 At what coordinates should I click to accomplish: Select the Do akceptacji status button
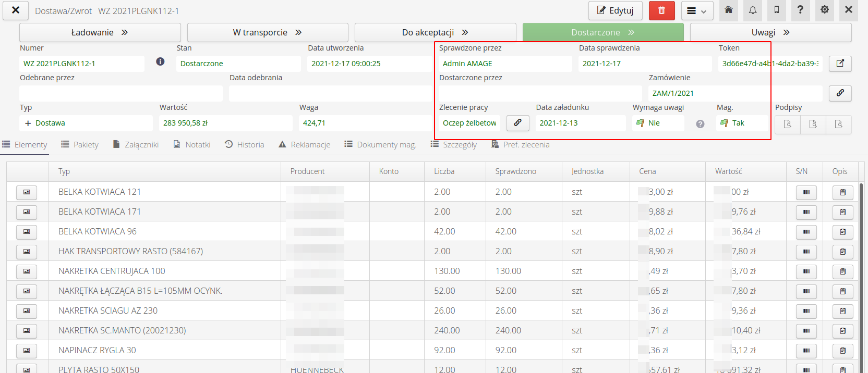click(x=435, y=32)
